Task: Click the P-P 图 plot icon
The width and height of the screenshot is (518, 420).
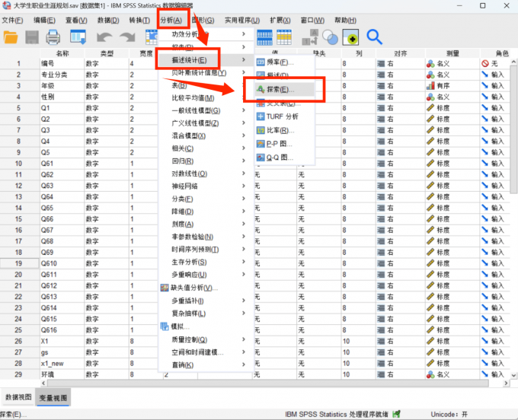Action: [261, 144]
